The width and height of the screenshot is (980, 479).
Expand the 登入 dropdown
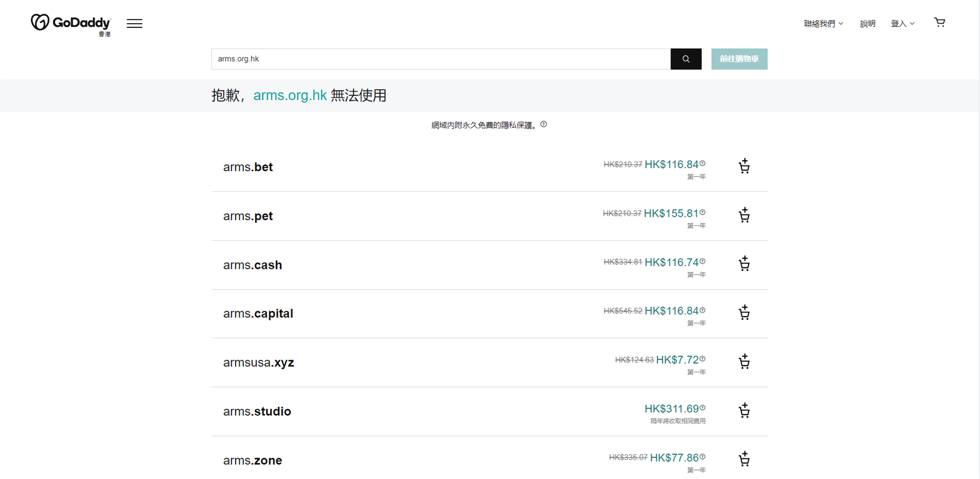[902, 24]
